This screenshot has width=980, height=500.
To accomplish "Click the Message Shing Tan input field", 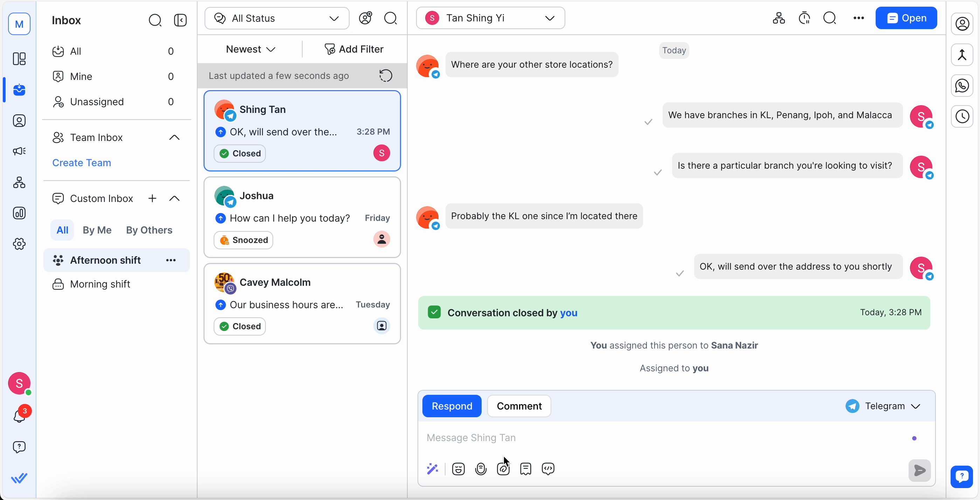I will (x=647, y=438).
